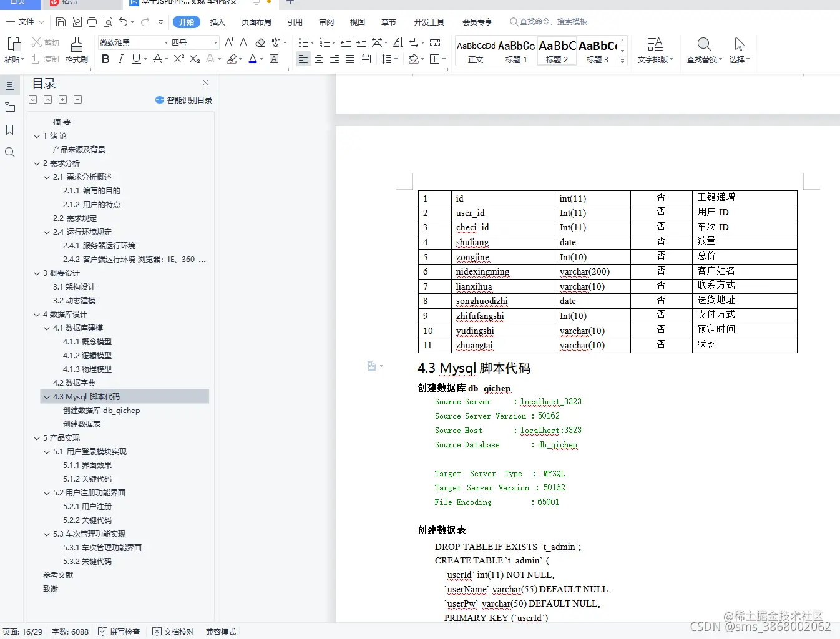840x639 pixels.
Task: Collapse the 5.1 用户登录模块实现 node
Action: (x=47, y=452)
